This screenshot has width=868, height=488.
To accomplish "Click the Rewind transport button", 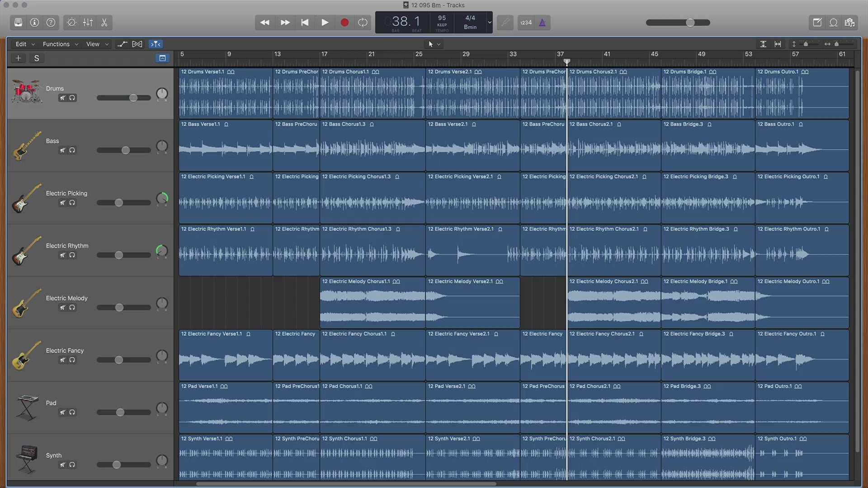I will pos(265,23).
